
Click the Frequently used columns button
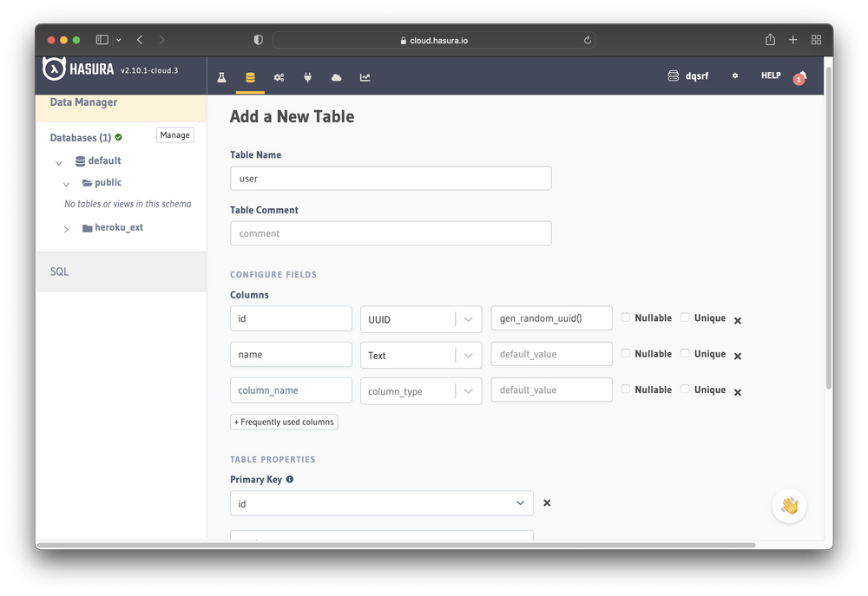[284, 422]
